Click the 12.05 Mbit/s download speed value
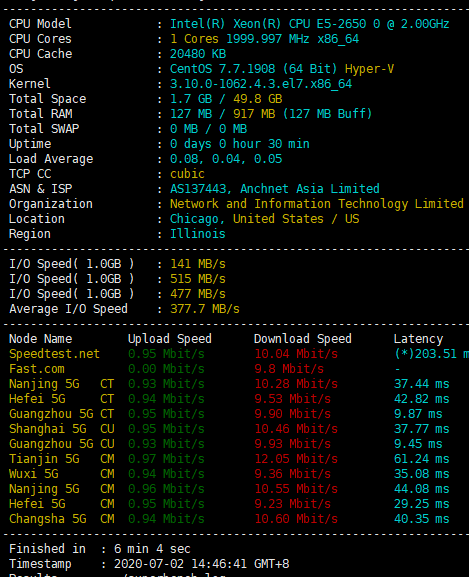This screenshot has height=577, width=469. point(296,459)
